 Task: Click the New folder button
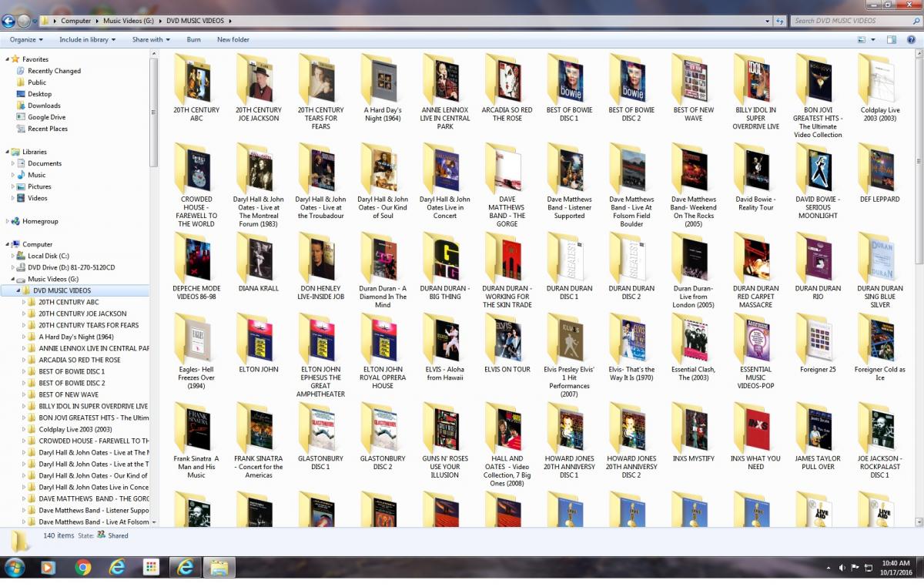pyautogui.click(x=233, y=39)
